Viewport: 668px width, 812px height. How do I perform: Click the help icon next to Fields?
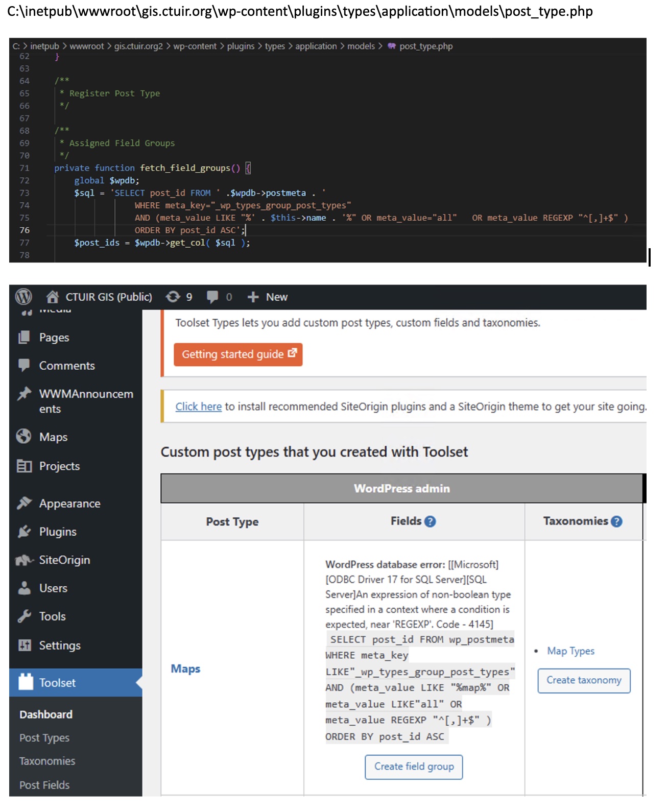tap(430, 521)
